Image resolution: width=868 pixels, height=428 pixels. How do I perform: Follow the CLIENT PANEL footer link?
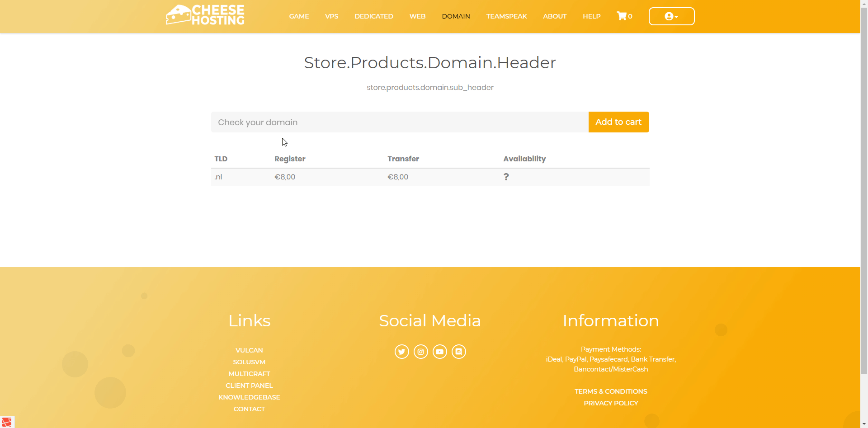249,386
